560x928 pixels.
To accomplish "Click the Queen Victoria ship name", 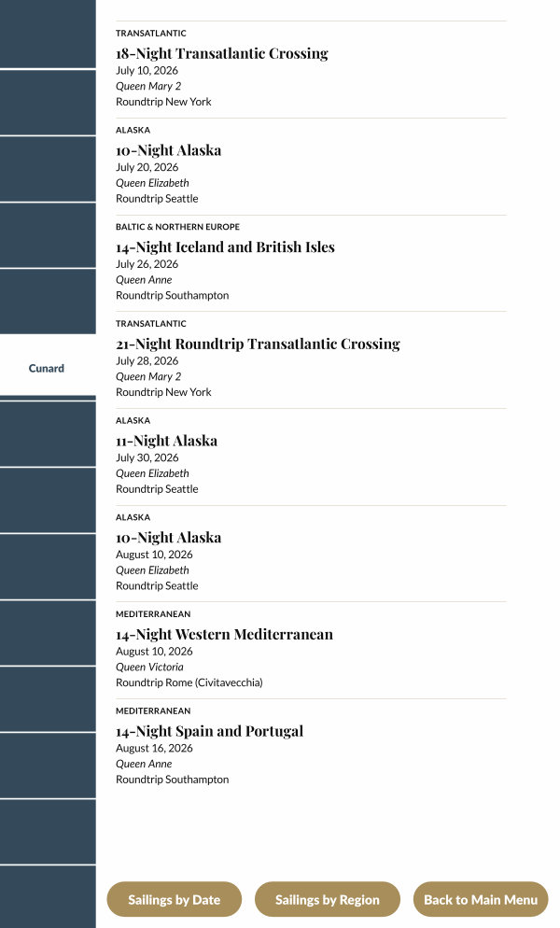I will click(149, 668).
